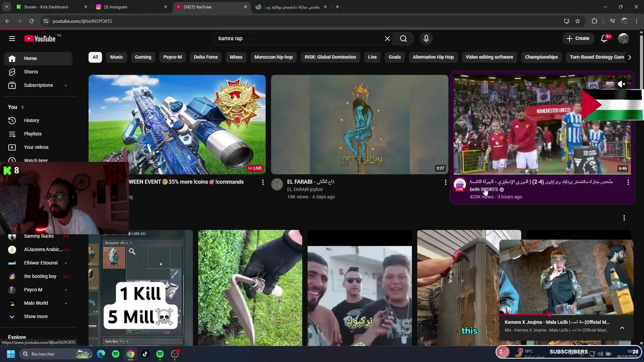Expand the You section
This screenshot has height=362, width=644.
(x=16, y=107)
